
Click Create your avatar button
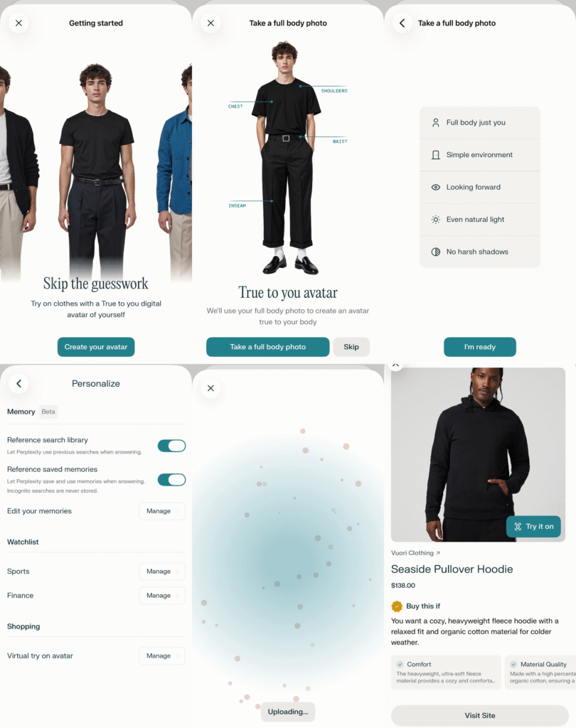tap(96, 347)
